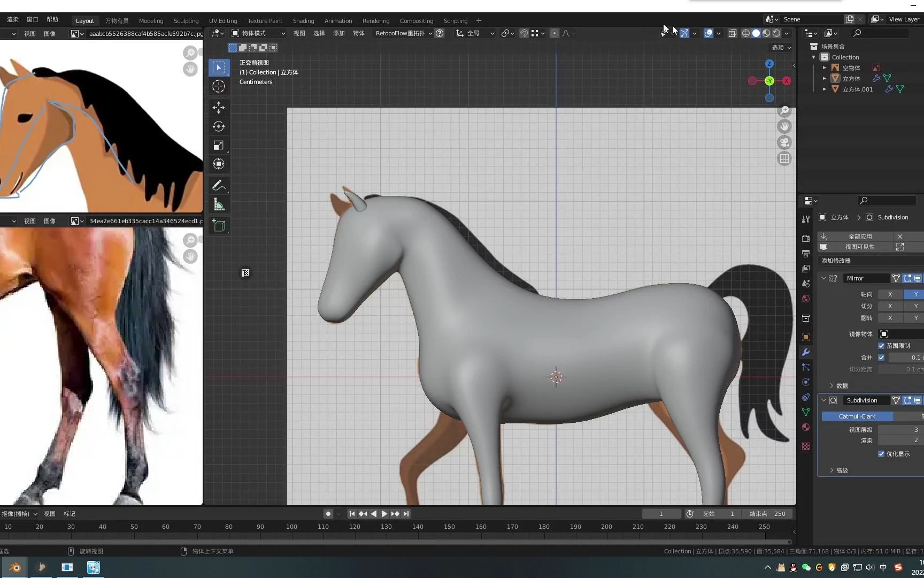This screenshot has width=924, height=578.
Task: Click the Catmull-Clark subdivision button
Action: [857, 416]
